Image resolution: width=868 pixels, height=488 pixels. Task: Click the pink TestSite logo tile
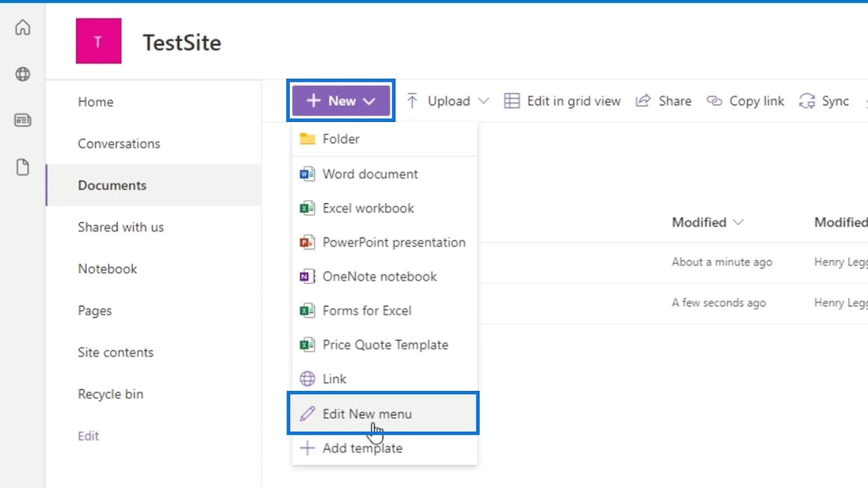[99, 41]
